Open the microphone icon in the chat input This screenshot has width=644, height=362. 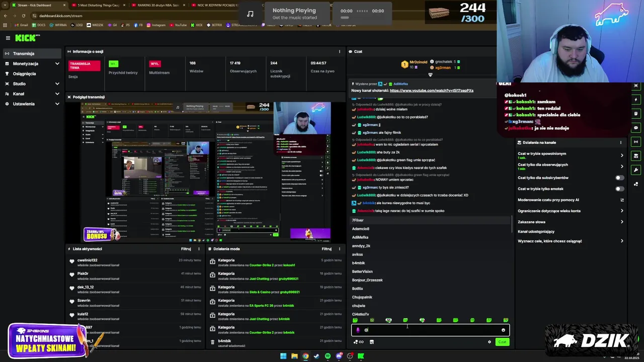tap(358, 330)
